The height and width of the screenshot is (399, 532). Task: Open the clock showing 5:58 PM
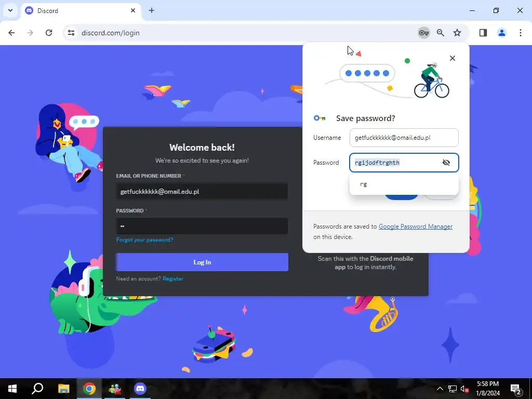click(x=488, y=389)
